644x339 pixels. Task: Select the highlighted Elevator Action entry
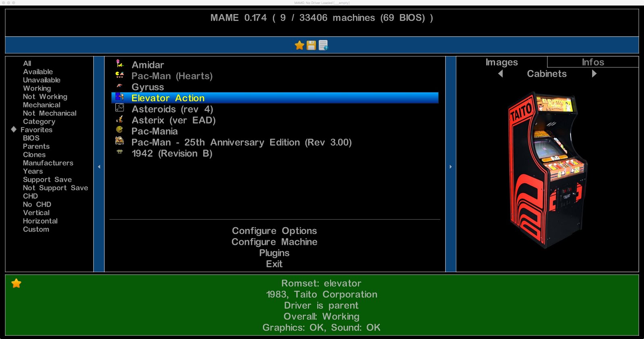(x=275, y=98)
